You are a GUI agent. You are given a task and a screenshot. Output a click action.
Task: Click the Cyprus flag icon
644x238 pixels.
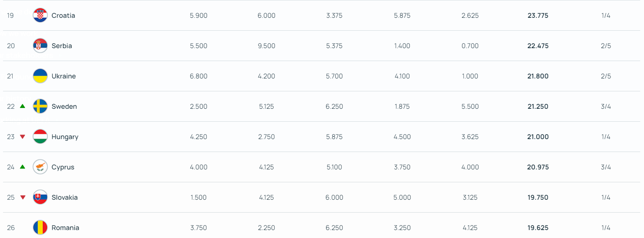click(40, 167)
